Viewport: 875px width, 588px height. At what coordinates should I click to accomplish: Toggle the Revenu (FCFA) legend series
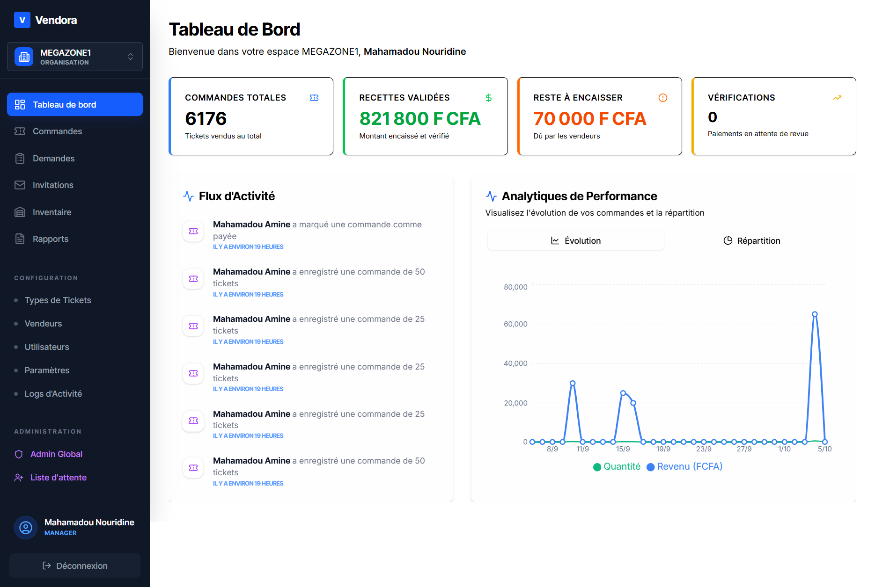pyautogui.click(x=684, y=466)
